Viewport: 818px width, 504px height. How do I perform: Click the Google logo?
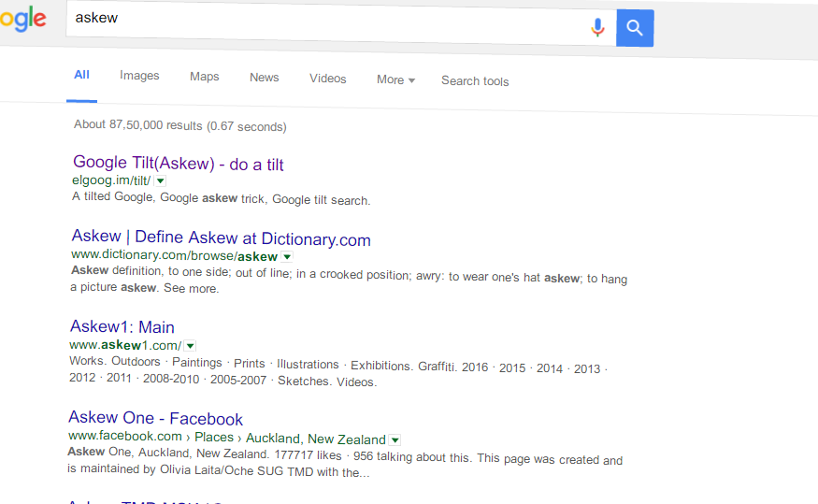[x=23, y=20]
